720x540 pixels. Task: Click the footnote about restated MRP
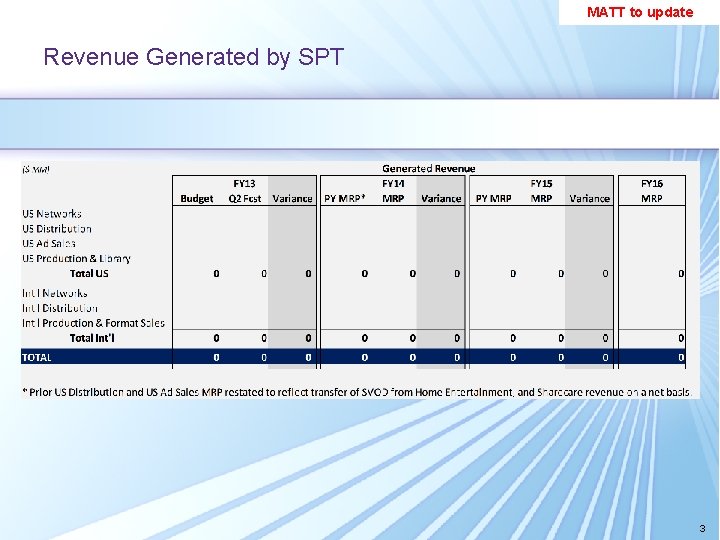(357, 392)
